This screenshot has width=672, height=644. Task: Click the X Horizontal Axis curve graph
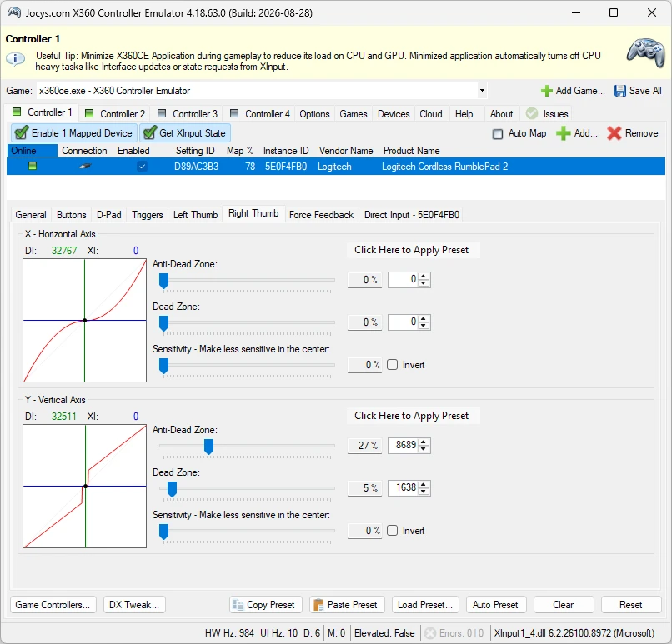(x=85, y=320)
